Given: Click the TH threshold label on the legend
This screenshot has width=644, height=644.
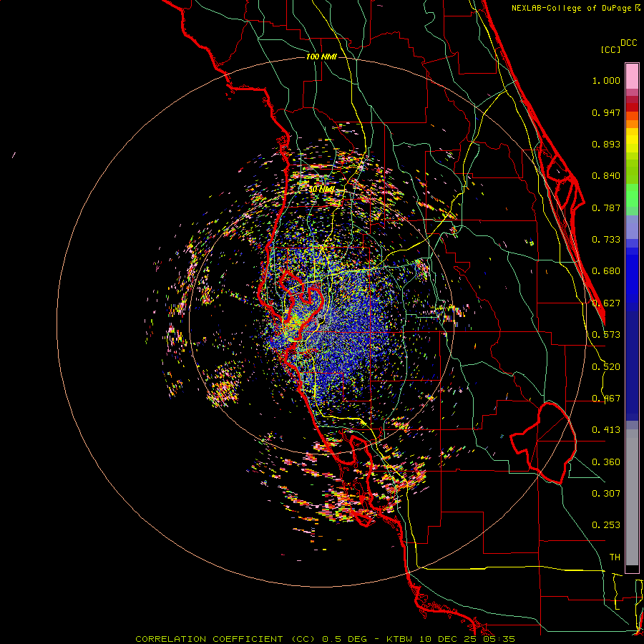Looking at the screenshot, I should (x=615, y=557).
